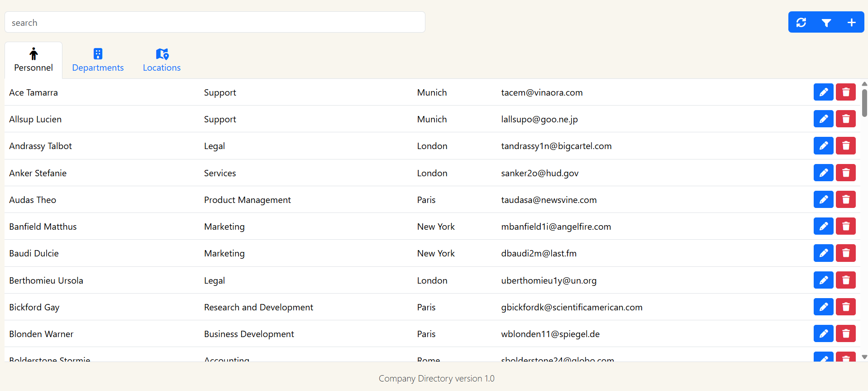The width and height of the screenshot is (868, 391).
Task: Click the scrollbar down arrow
Action: 864,357
